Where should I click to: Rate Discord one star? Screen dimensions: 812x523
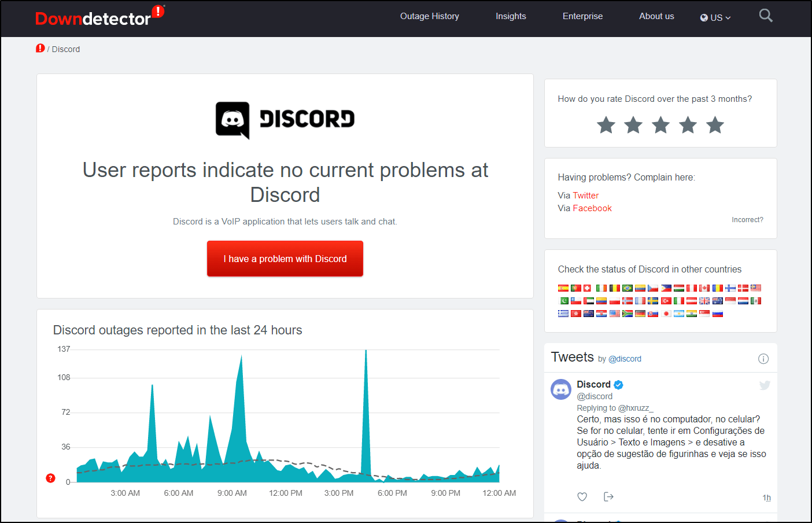606,125
